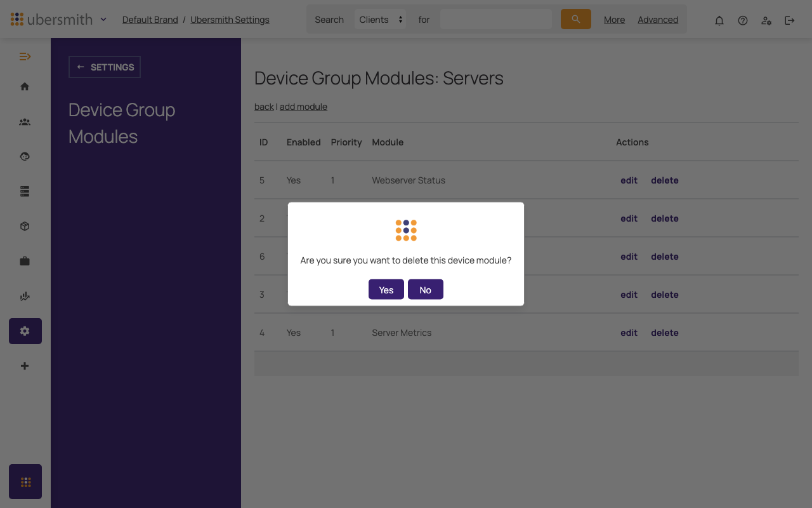Go to Default Brand breadcrumb
Screen dimensions: 812x508
point(150,20)
